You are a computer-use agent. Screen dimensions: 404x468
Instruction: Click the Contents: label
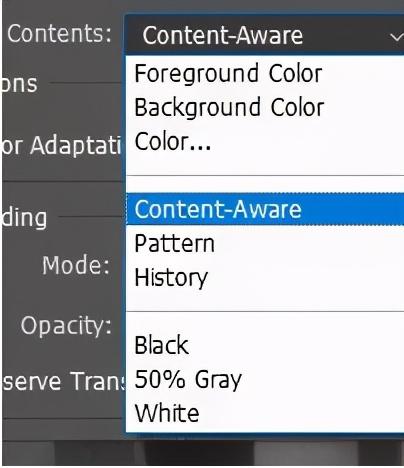59,34
